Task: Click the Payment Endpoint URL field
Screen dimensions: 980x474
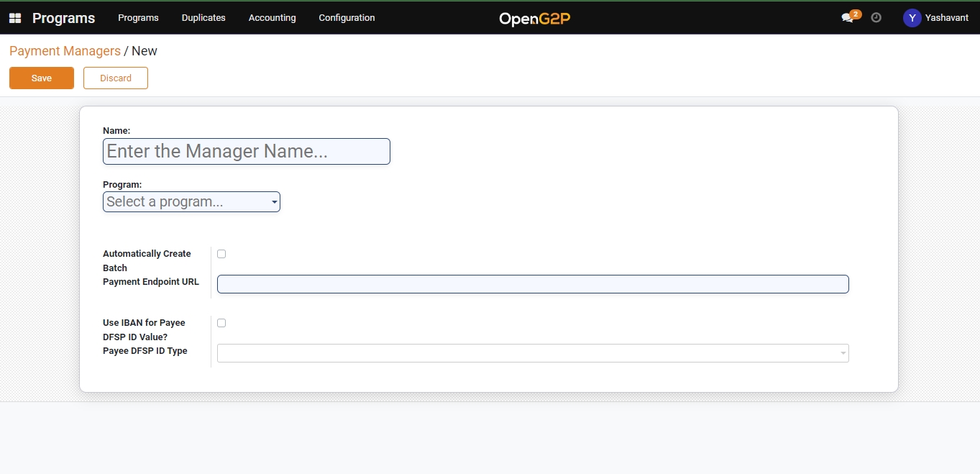Action: [532, 284]
